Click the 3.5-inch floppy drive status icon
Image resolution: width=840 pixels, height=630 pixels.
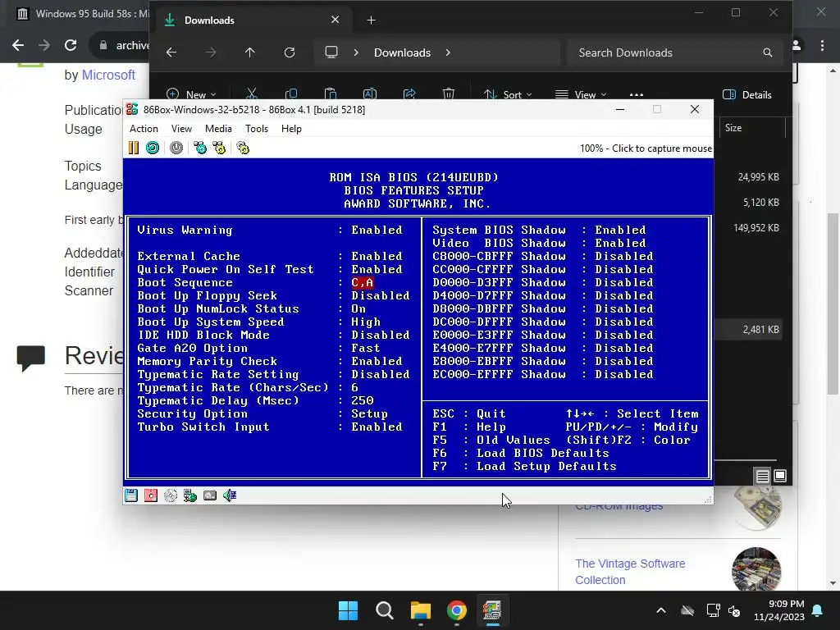point(131,495)
